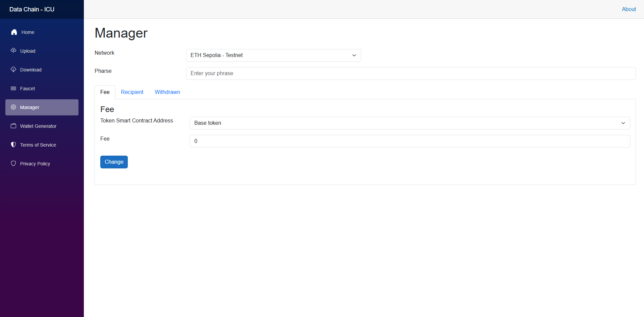Select the Fee tab
Image resolution: width=644 pixels, height=317 pixels.
(105, 92)
